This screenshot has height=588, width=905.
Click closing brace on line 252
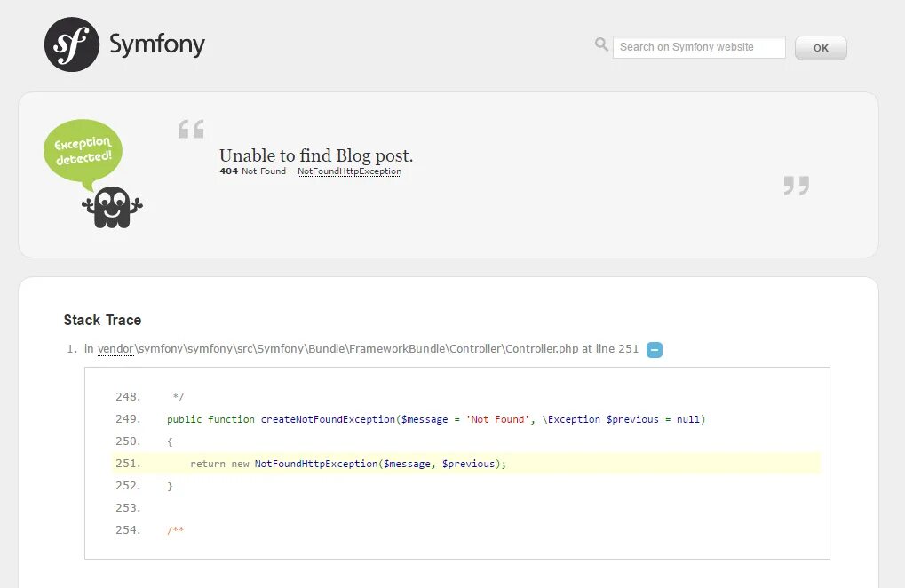tap(170, 486)
